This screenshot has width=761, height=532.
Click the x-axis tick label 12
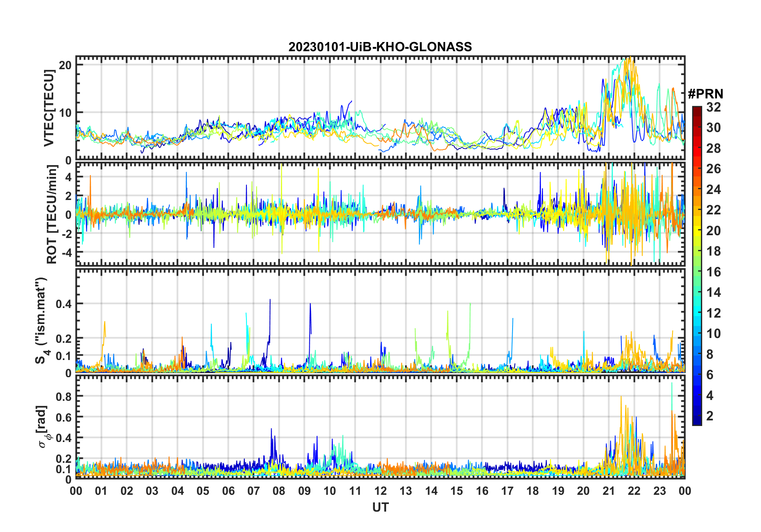tap(380, 491)
